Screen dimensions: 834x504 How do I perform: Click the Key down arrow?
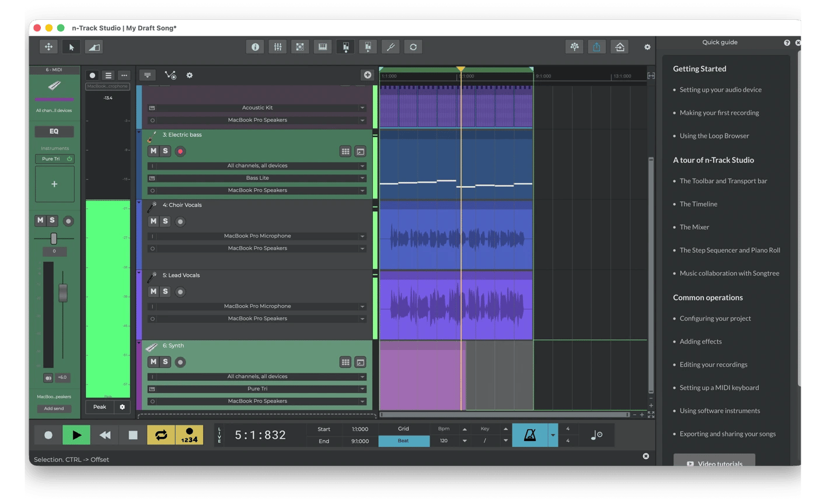click(505, 441)
